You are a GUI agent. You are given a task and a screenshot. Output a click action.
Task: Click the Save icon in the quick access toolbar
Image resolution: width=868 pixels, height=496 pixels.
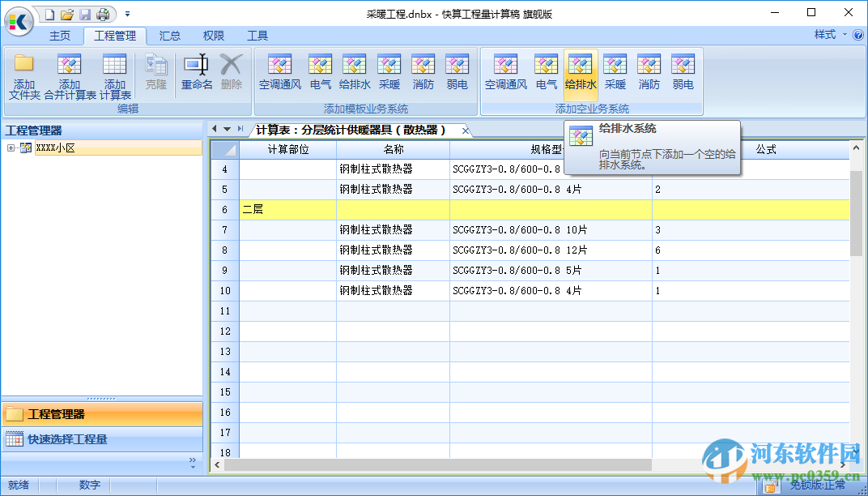pos(84,14)
